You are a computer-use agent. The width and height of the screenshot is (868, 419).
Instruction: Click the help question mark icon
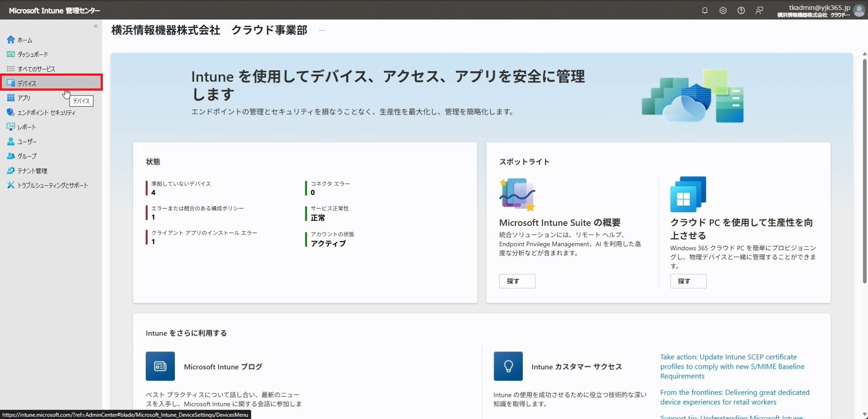(x=741, y=10)
